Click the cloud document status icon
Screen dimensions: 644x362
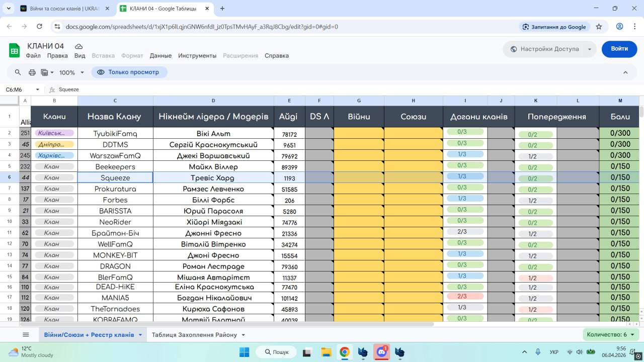click(x=79, y=46)
